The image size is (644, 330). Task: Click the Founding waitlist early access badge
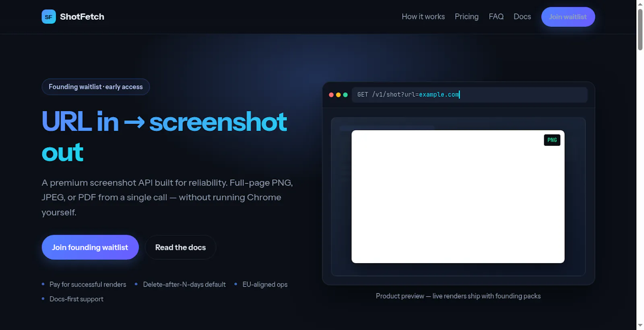[96, 87]
